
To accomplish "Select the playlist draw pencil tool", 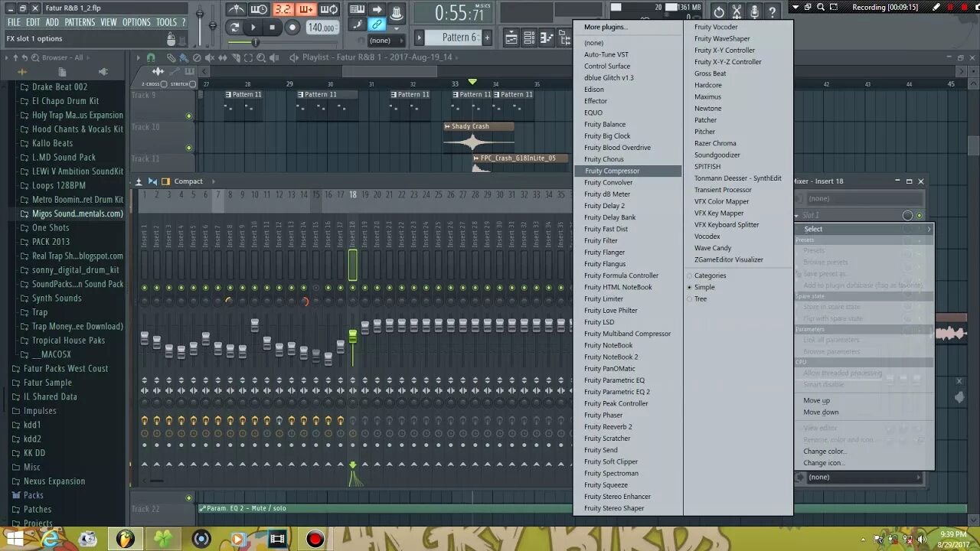I will [x=171, y=57].
